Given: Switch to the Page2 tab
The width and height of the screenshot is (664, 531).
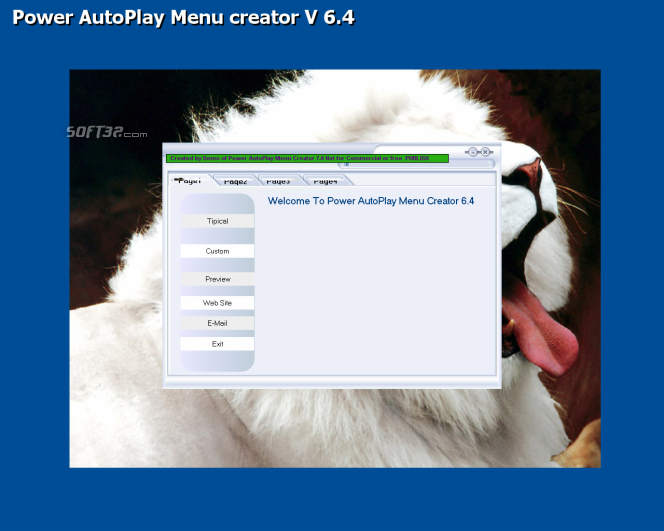Looking at the screenshot, I should [x=235, y=181].
